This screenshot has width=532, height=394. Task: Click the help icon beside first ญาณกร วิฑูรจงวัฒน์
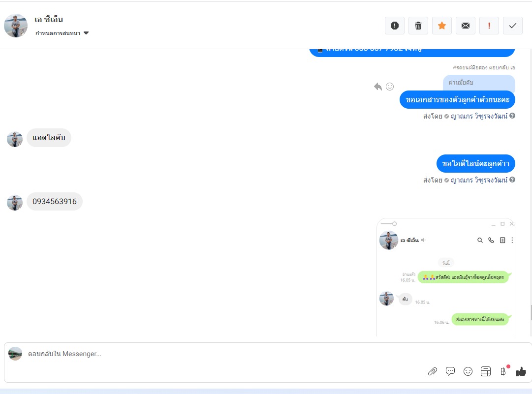(x=512, y=116)
